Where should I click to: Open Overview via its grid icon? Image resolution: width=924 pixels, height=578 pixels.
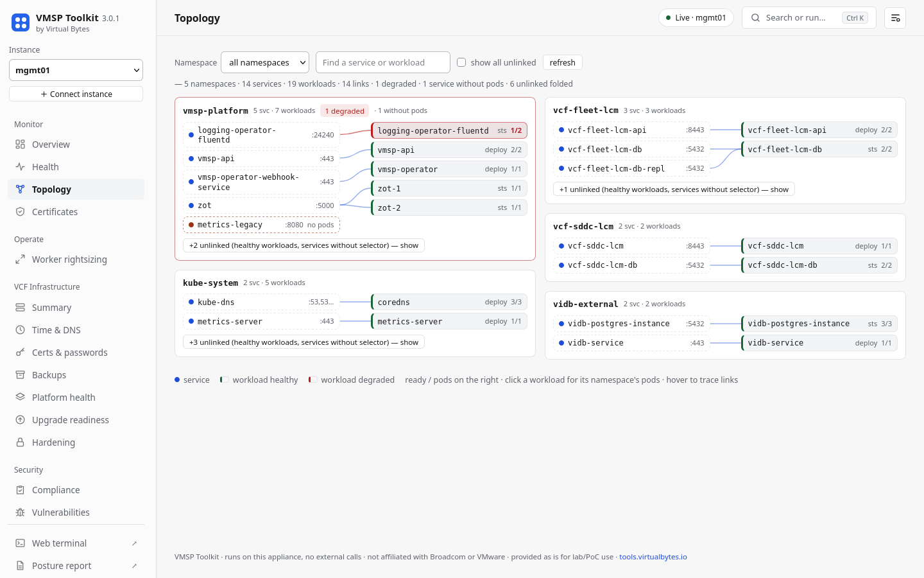pyautogui.click(x=21, y=144)
